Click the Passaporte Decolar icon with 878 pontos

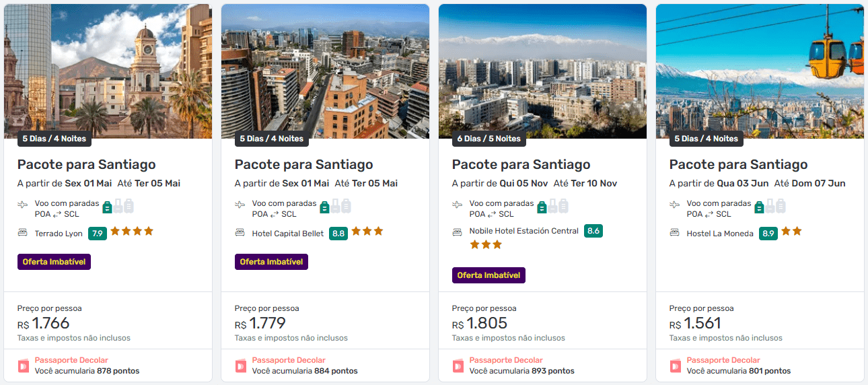point(24,365)
